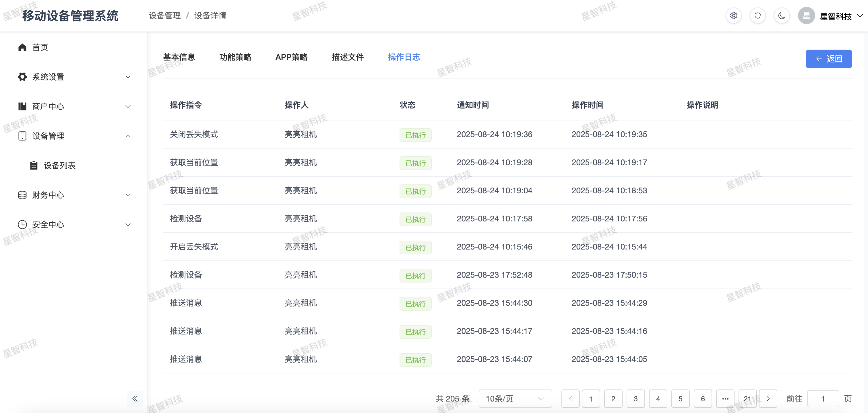Select current page 1 button
This screenshot has width=868, height=413.
(591, 399)
